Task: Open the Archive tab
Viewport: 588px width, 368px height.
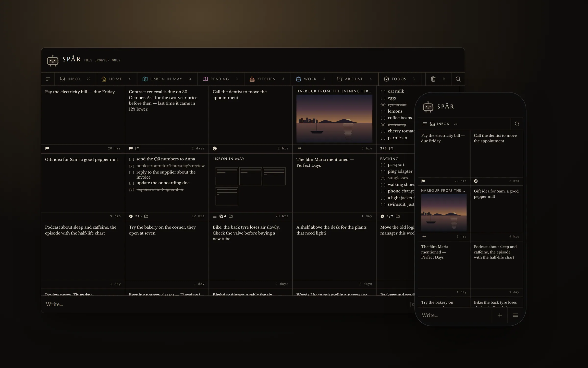Action: (355, 79)
